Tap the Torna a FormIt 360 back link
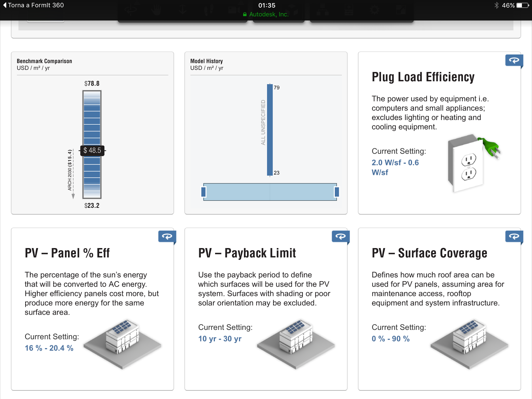Screen dimensions: 532x399 [x=33, y=5]
